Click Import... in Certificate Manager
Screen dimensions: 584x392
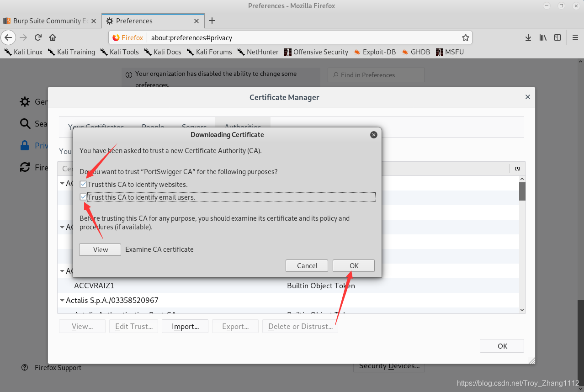coord(185,326)
